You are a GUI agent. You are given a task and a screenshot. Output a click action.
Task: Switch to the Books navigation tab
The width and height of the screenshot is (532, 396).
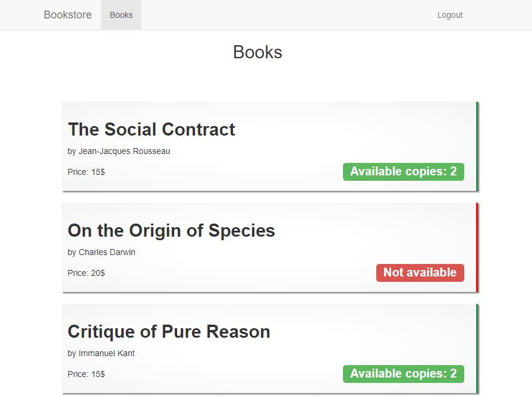tap(121, 14)
